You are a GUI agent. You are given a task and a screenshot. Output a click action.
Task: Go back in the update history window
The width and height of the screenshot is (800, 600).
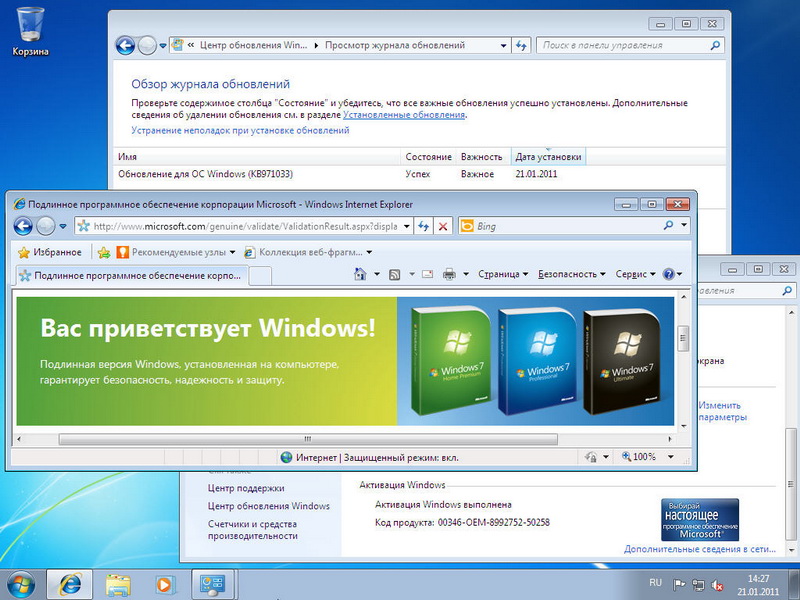pyautogui.click(x=125, y=45)
